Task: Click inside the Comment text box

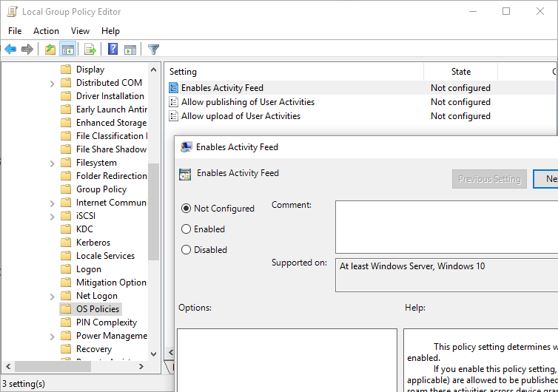Action: click(444, 226)
